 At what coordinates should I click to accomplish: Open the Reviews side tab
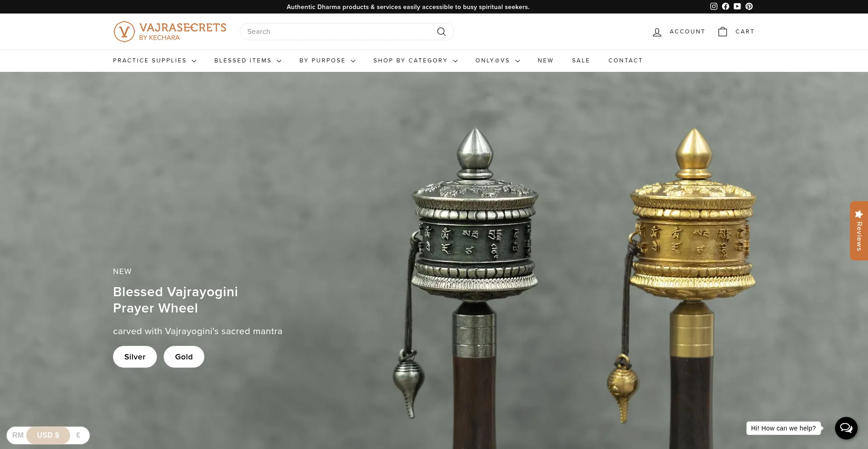coord(859,231)
